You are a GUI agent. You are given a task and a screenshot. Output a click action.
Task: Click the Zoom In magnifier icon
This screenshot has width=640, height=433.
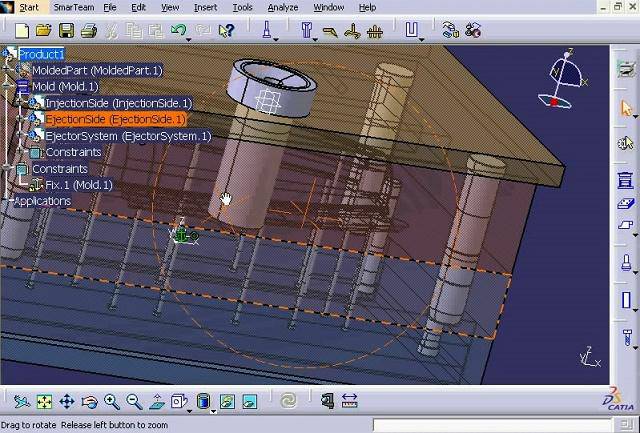pos(112,402)
